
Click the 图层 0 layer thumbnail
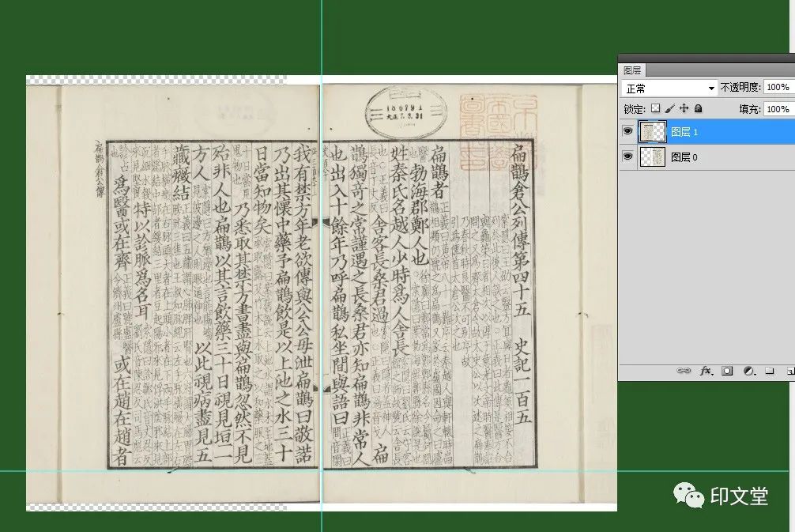653,157
